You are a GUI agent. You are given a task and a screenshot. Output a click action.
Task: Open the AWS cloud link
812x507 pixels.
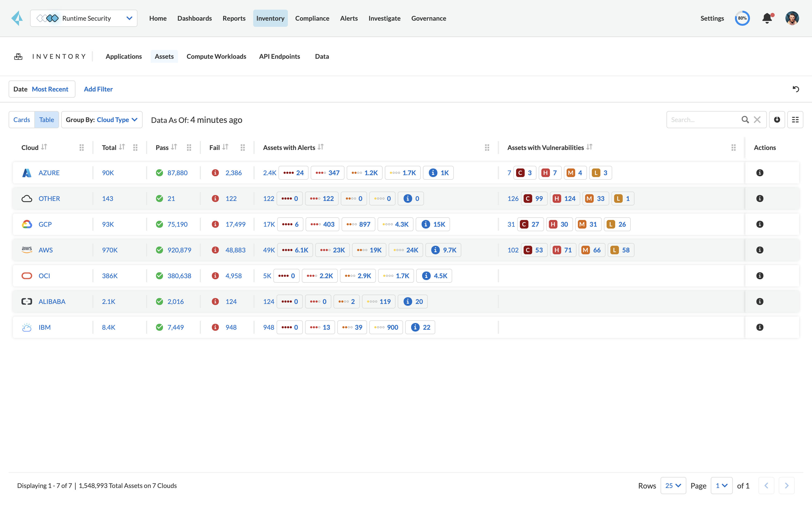46,250
